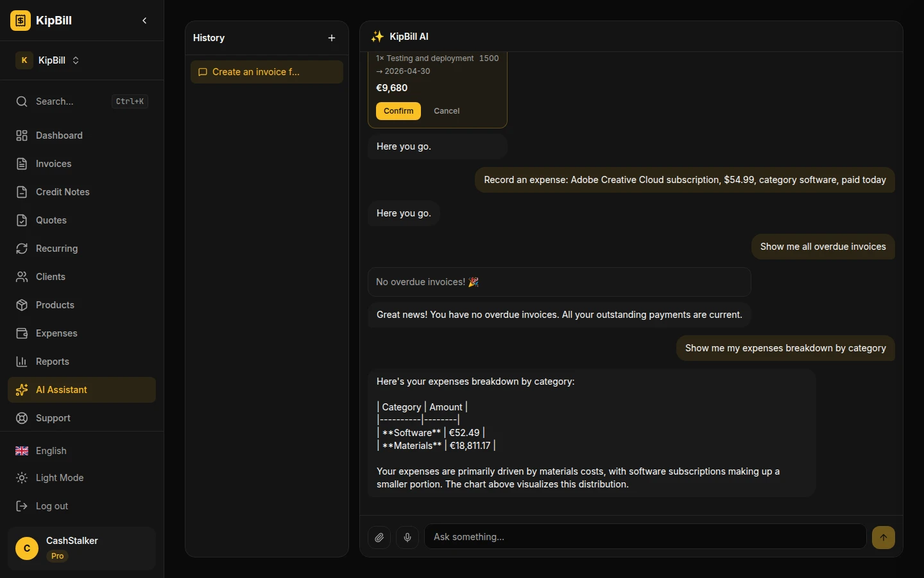This screenshot has height=578, width=924.
Task: Open the Products section
Action: (55, 305)
